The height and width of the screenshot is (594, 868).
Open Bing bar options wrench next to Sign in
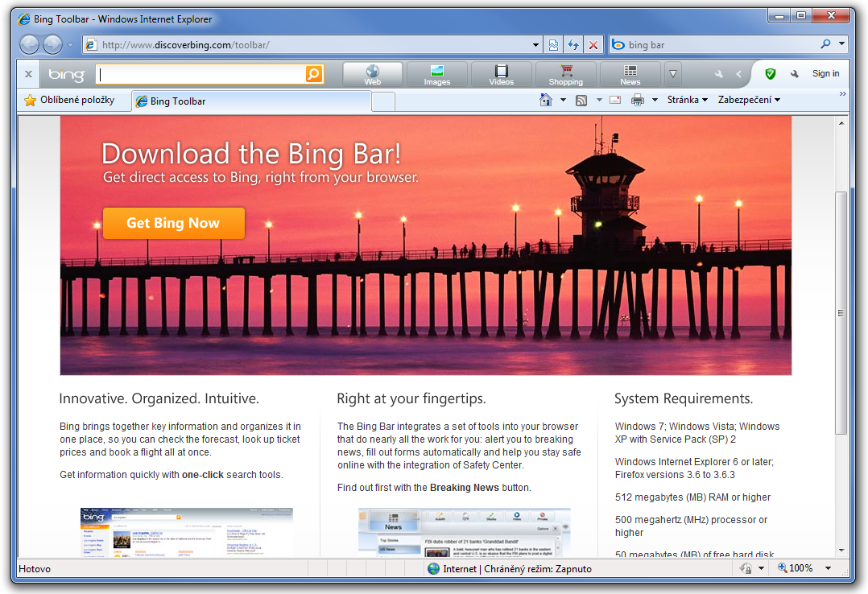coord(795,73)
